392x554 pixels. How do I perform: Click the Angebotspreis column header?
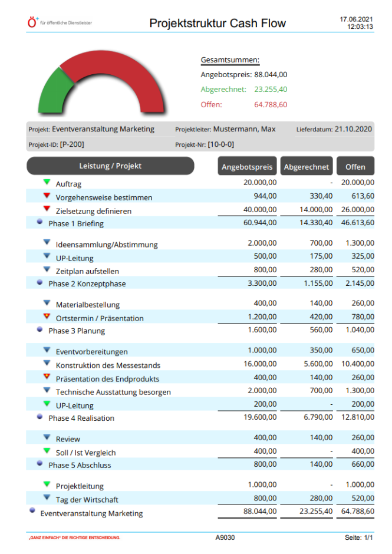click(x=246, y=167)
